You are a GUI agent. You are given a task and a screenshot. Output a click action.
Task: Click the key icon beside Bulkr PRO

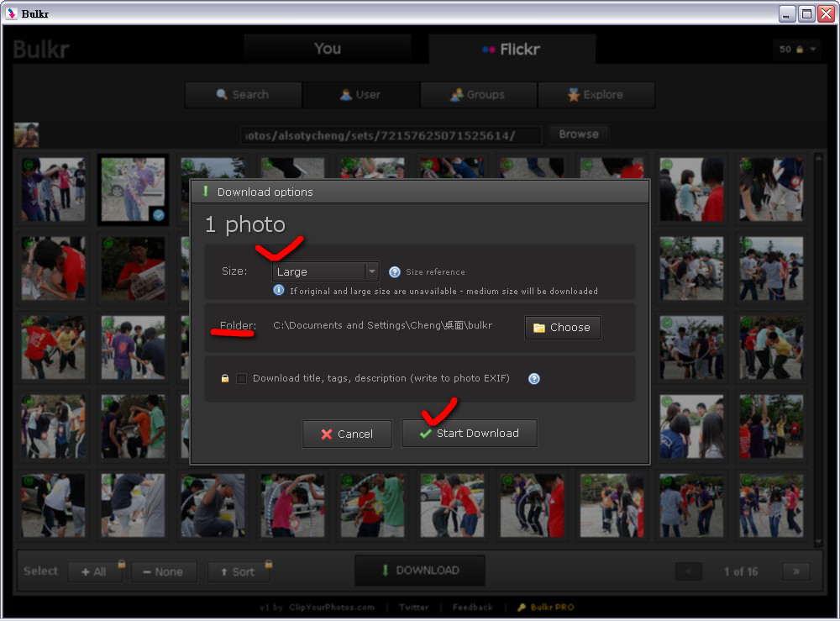point(522,607)
